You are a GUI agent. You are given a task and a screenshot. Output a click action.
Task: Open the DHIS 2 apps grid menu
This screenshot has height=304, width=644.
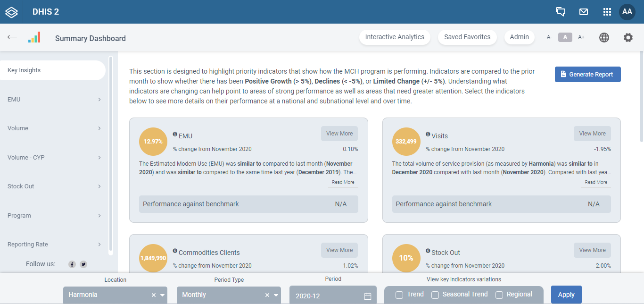607,12
